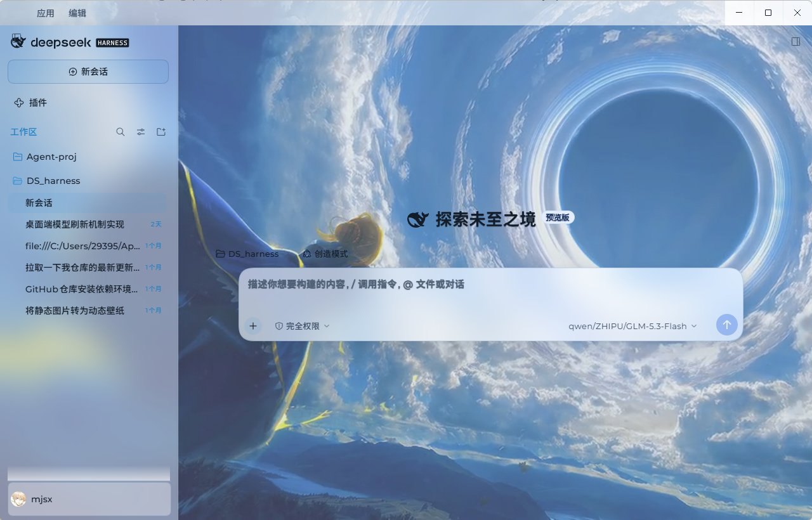Open the GitHub仓库安装依赖环境 conversation
The height and width of the screenshot is (520, 812).
[88, 289]
